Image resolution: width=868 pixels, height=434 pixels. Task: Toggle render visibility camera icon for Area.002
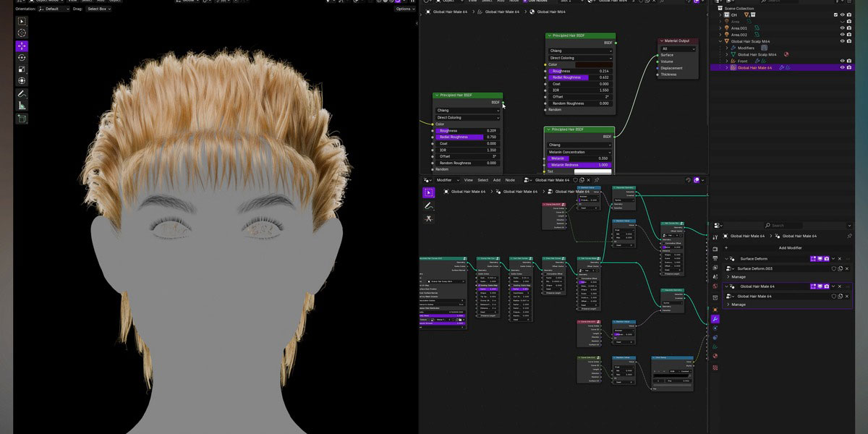(849, 35)
